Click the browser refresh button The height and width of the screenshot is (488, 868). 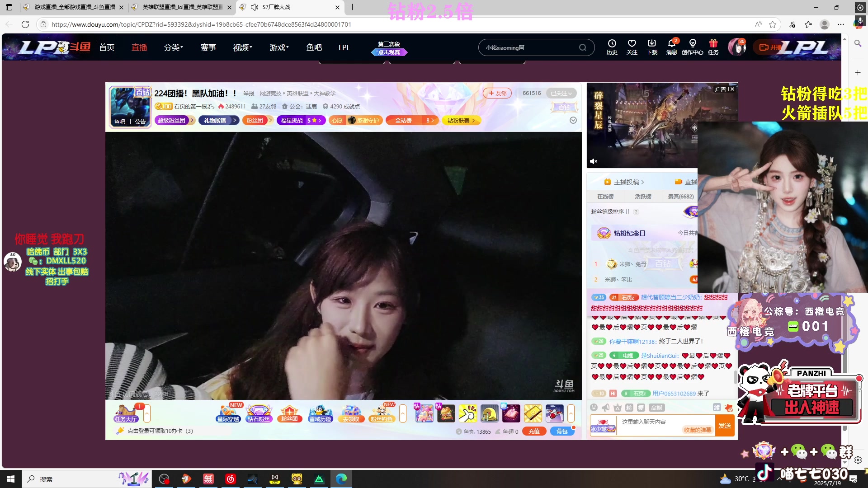pyautogui.click(x=25, y=24)
